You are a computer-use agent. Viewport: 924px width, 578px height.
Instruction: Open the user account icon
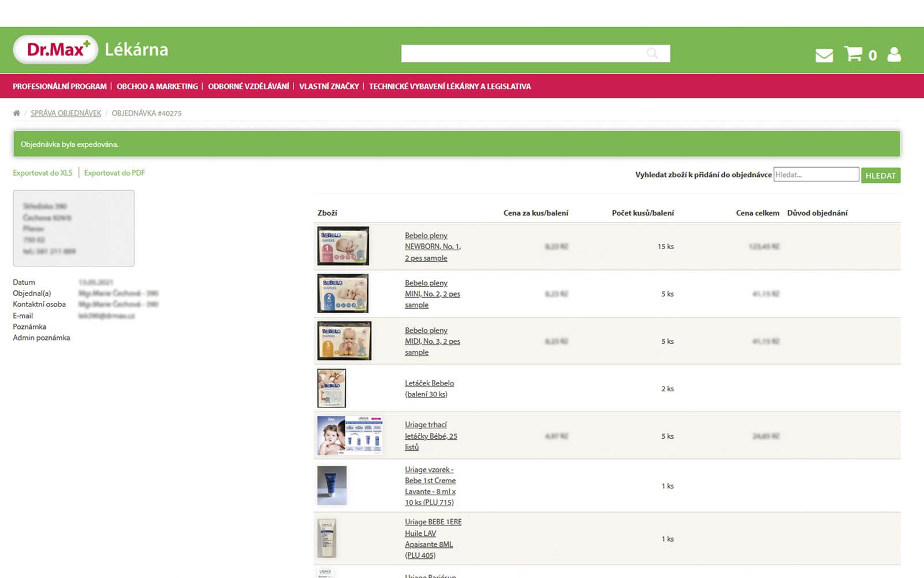894,54
